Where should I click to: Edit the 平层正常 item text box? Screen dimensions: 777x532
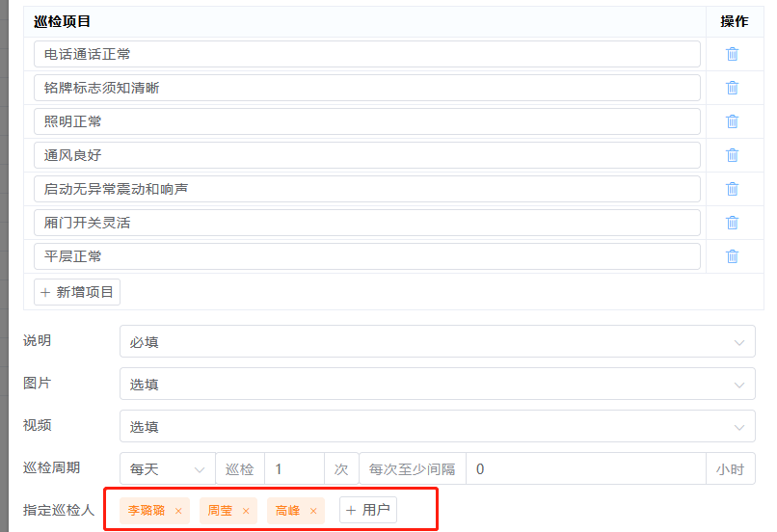366,256
